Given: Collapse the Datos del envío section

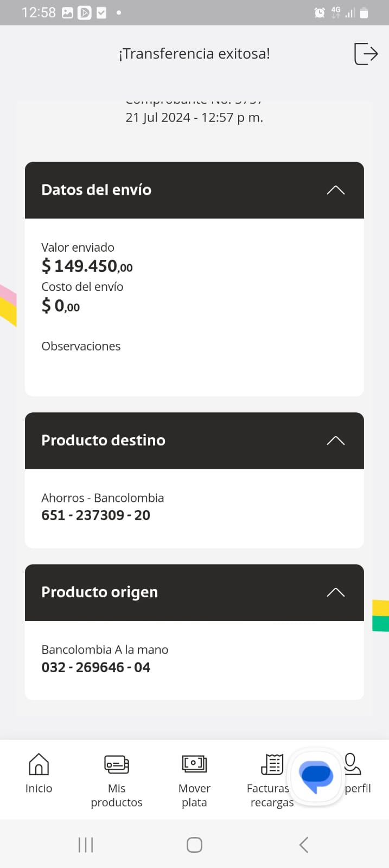Looking at the screenshot, I should point(335,190).
